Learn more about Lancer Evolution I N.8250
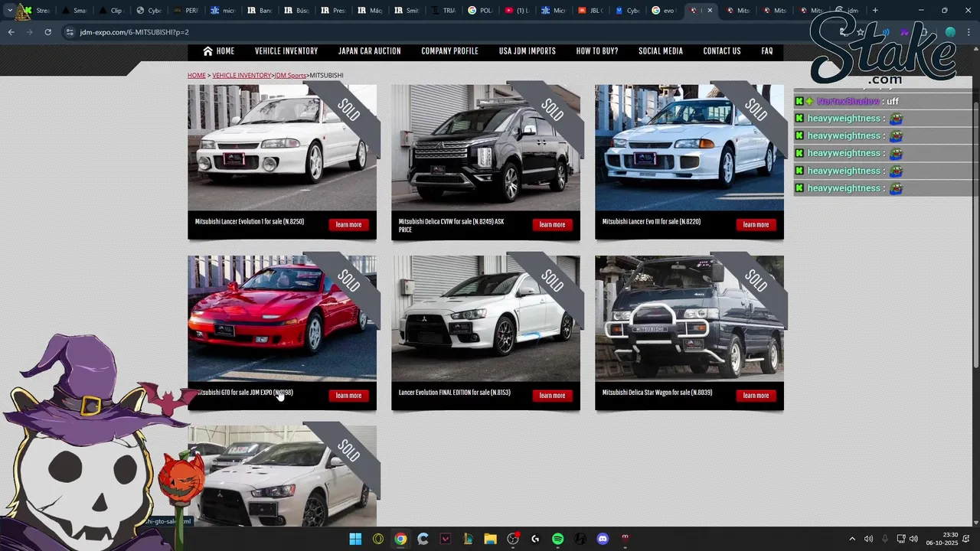The image size is (980, 551). (x=348, y=225)
